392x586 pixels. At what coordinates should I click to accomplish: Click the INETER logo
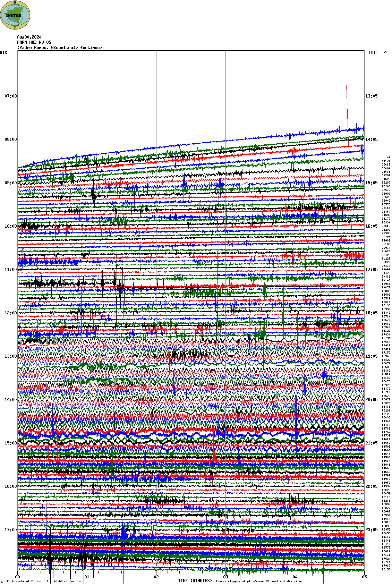click(15, 15)
